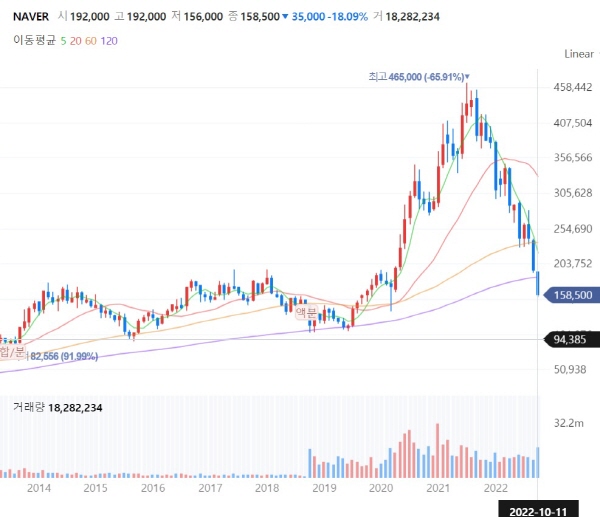
Task: Click the 2019 axis label
Action: tap(324, 488)
